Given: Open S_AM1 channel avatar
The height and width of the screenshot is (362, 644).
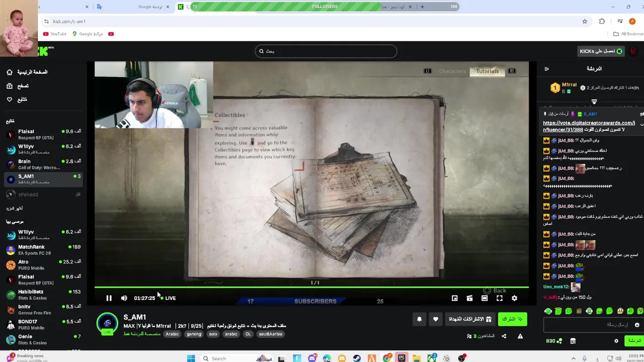Looking at the screenshot, I should click(107, 323).
